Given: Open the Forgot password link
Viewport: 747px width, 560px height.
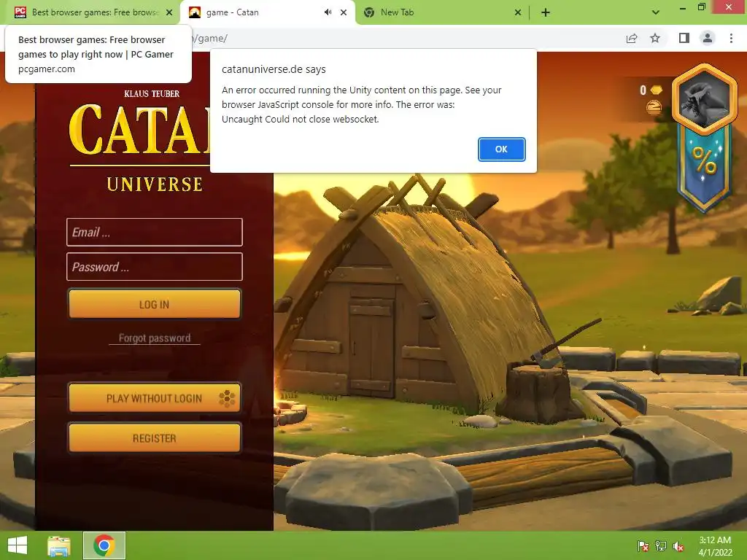Looking at the screenshot, I should [x=155, y=338].
